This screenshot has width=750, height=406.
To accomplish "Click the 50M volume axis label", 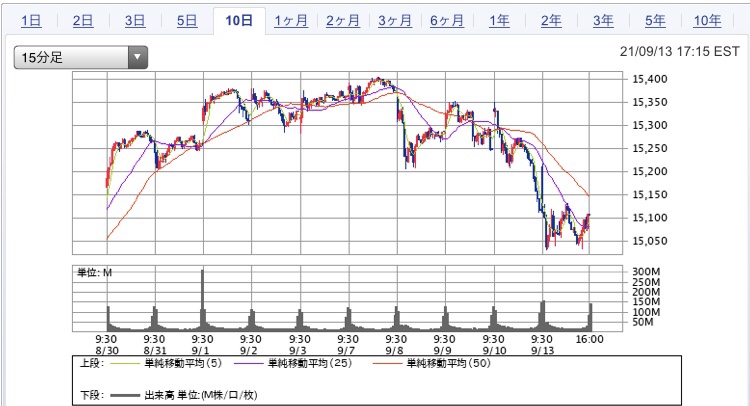I will pos(643,322).
